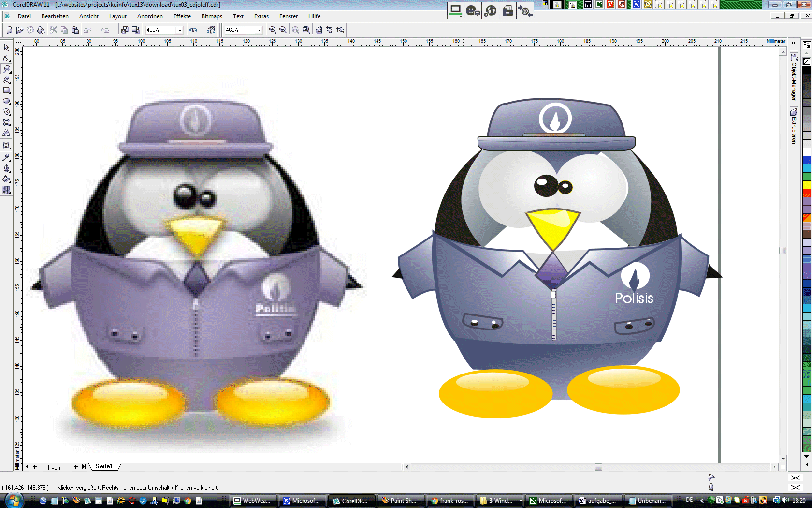
Task: Click the Undo arrow button
Action: (87, 30)
